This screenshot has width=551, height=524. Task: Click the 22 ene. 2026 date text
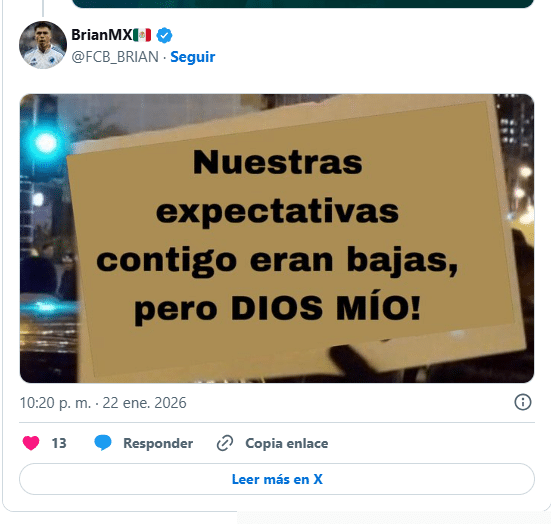144,403
